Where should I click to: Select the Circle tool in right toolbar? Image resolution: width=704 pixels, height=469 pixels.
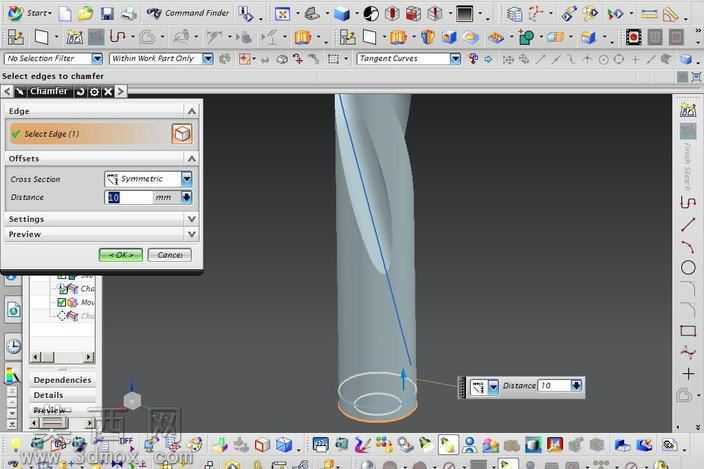click(x=688, y=268)
